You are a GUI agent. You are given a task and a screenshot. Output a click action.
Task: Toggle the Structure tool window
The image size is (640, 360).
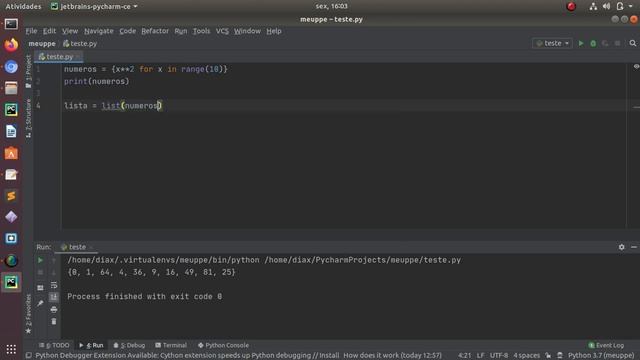(28, 118)
